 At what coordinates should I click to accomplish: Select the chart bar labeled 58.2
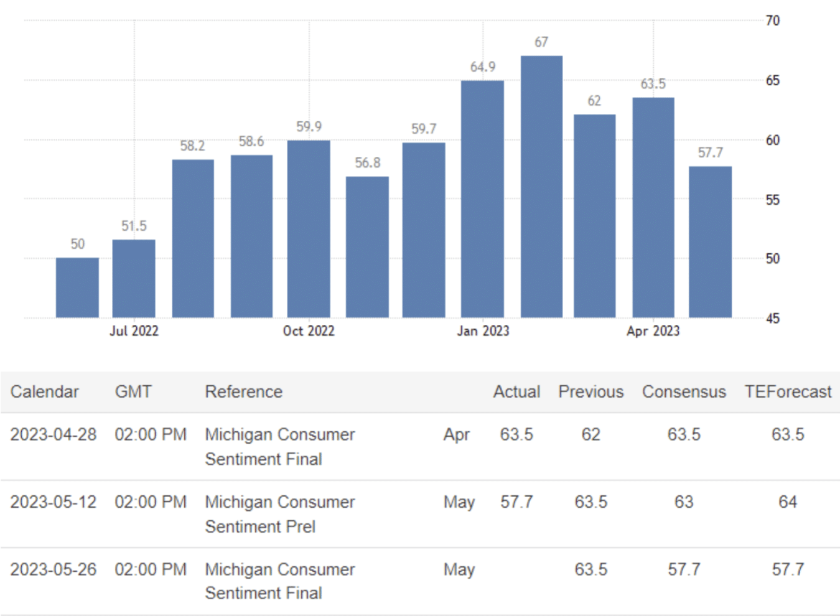193,238
